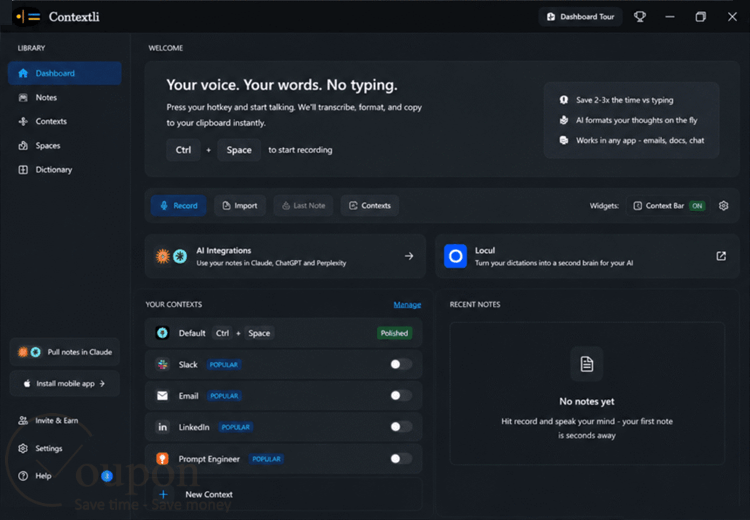The height and width of the screenshot is (520, 750).
Task: Turn on the LinkedIn context toggle
Action: point(401,427)
